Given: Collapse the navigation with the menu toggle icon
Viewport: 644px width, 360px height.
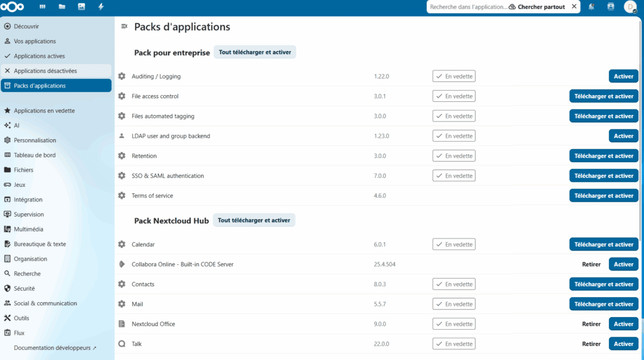Looking at the screenshot, I should [x=125, y=26].
